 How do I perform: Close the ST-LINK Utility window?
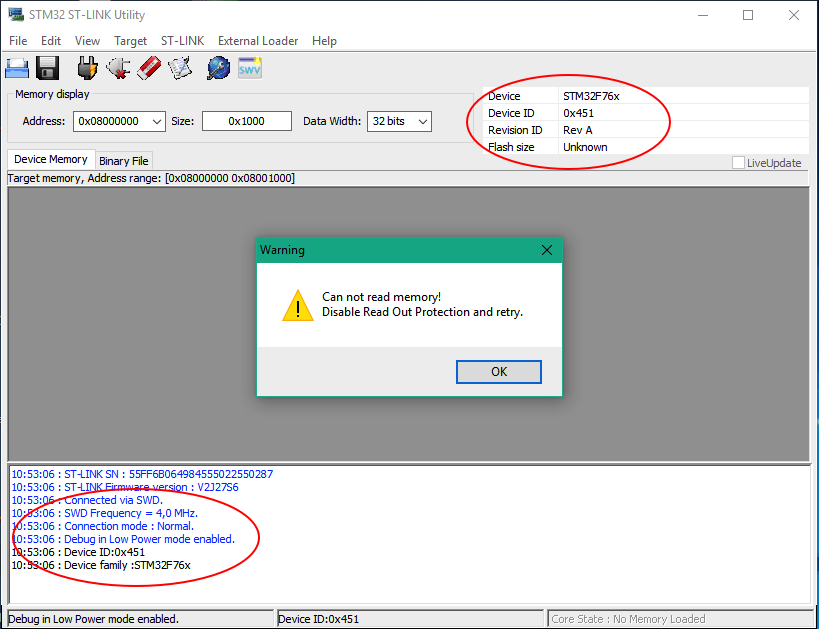[794, 15]
